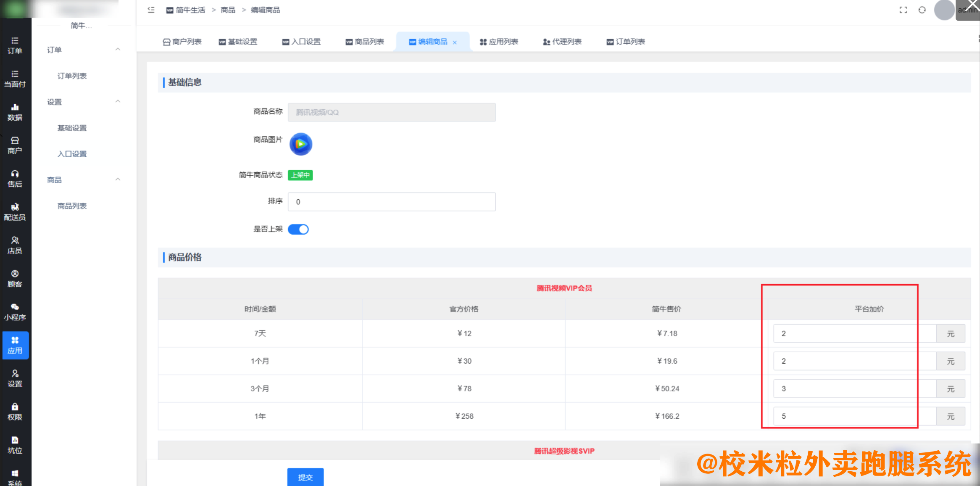Collapse the 设置 submenu chevron

[x=118, y=101]
